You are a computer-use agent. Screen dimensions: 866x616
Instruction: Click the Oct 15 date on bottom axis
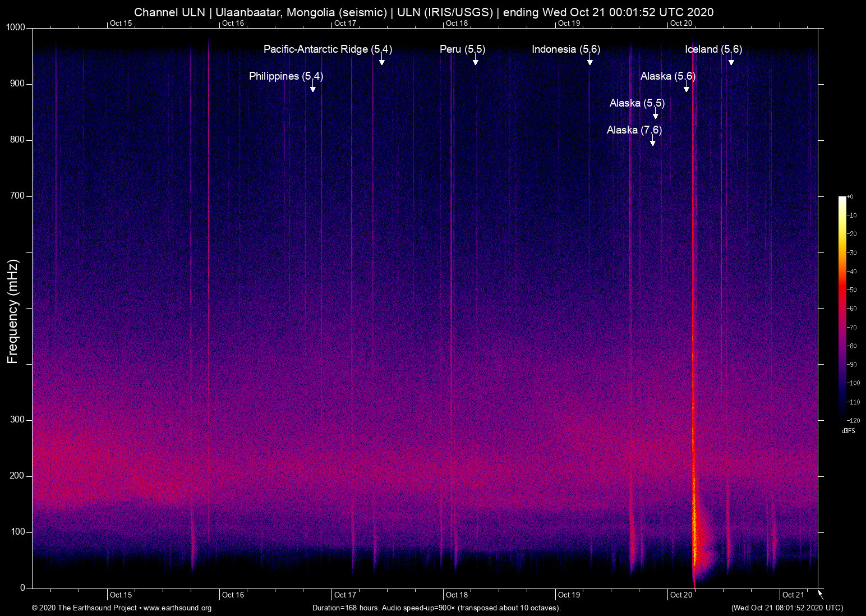pyautogui.click(x=121, y=595)
